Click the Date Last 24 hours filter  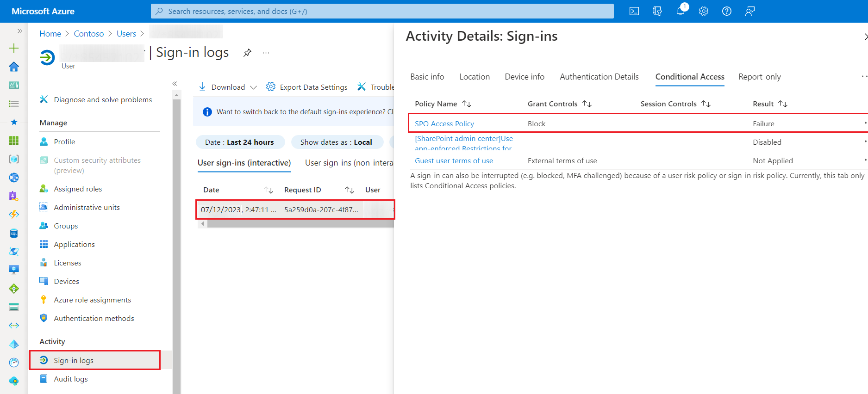239,142
